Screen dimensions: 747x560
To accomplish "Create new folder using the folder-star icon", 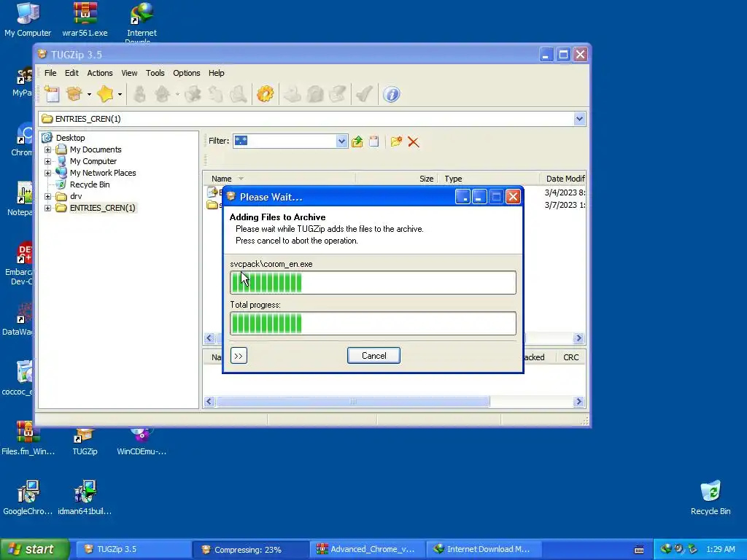I will (x=396, y=141).
